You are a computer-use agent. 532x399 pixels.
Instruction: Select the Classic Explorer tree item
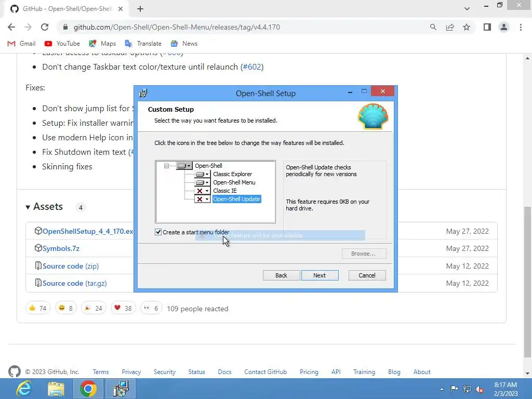(232, 174)
